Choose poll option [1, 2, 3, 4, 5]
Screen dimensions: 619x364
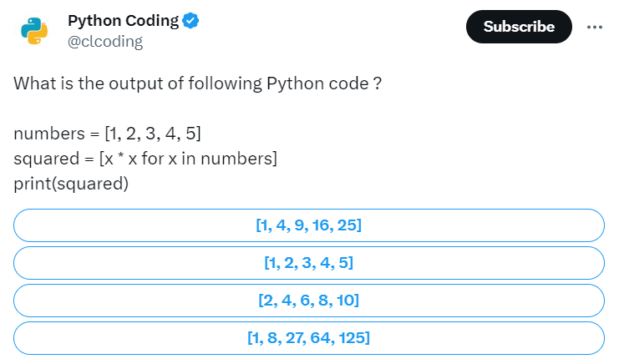coord(309,263)
